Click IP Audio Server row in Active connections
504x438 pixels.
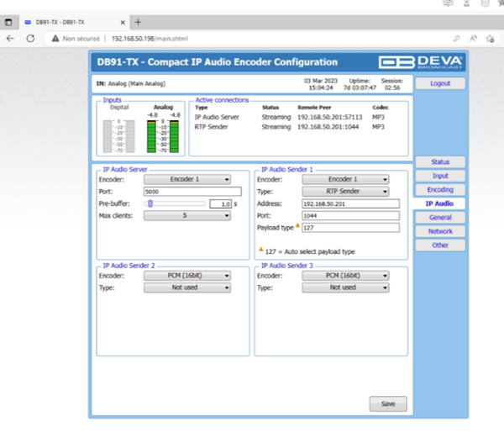(290, 117)
